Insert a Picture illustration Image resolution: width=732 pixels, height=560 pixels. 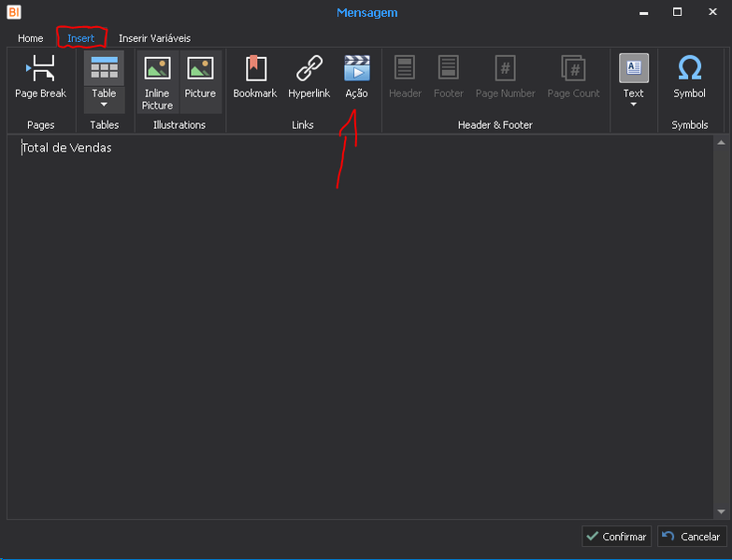(200, 82)
